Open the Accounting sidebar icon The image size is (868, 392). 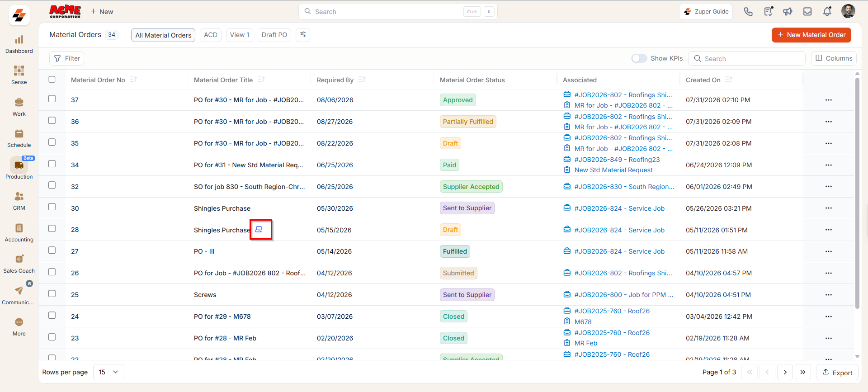point(19,232)
